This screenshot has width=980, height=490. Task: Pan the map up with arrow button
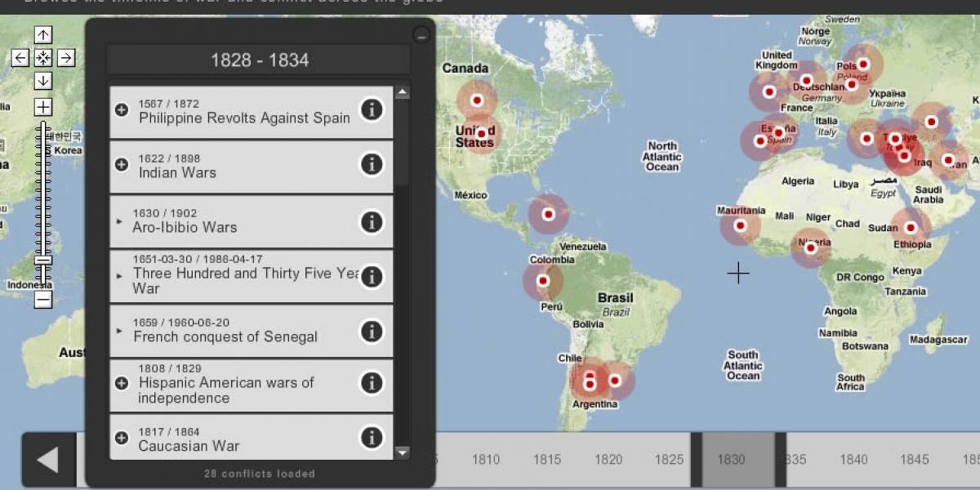pyautogui.click(x=43, y=34)
